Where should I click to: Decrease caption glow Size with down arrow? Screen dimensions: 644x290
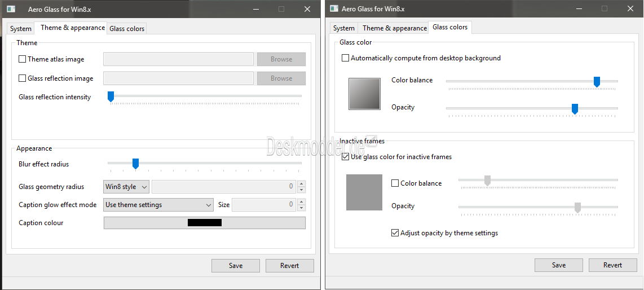click(x=302, y=208)
